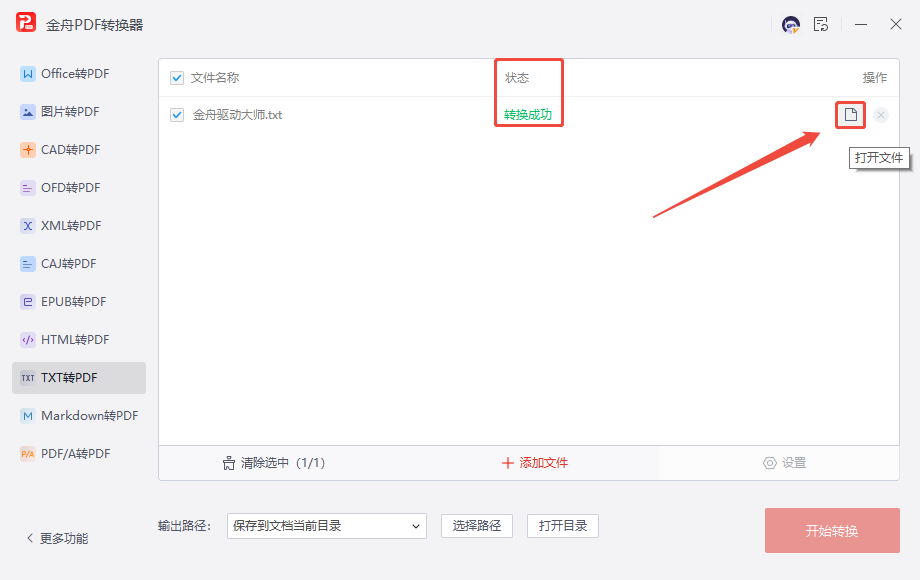Click the broom icon beside 清除选中
Image resolution: width=920 pixels, height=580 pixels.
coord(229,463)
